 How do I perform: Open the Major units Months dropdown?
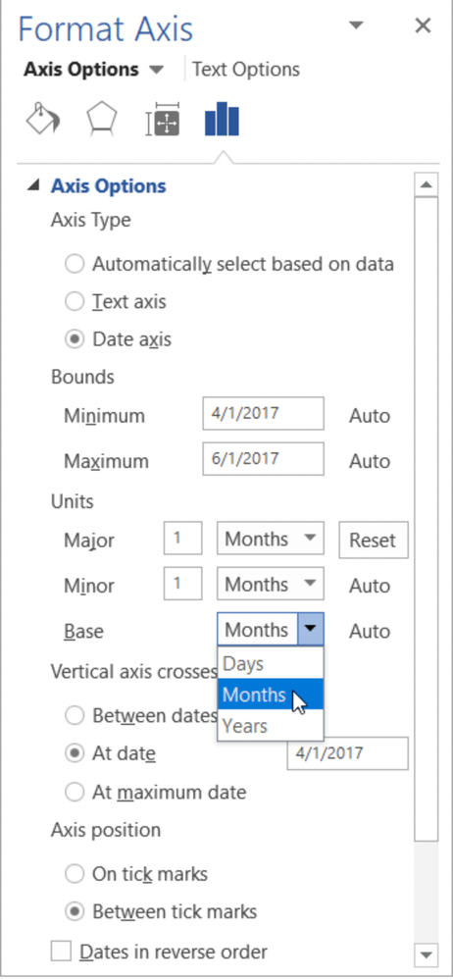[x=270, y=540]
